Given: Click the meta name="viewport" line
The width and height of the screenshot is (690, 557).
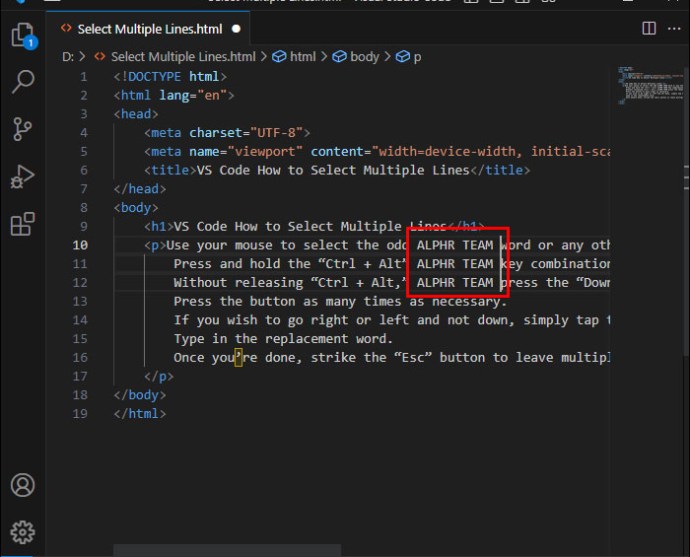Looking at the screenshot, I should (x=377, y=151).
